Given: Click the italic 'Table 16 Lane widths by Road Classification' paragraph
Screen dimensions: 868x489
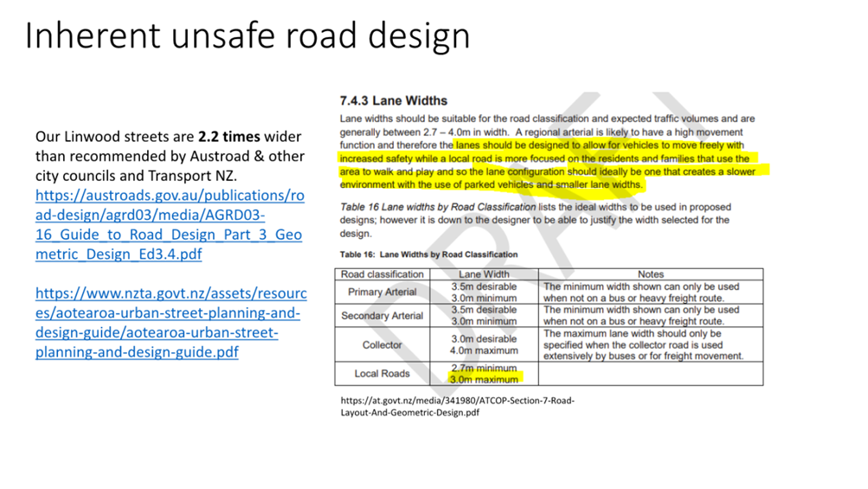Looking at the screenshot, I should tap(535, 221).
